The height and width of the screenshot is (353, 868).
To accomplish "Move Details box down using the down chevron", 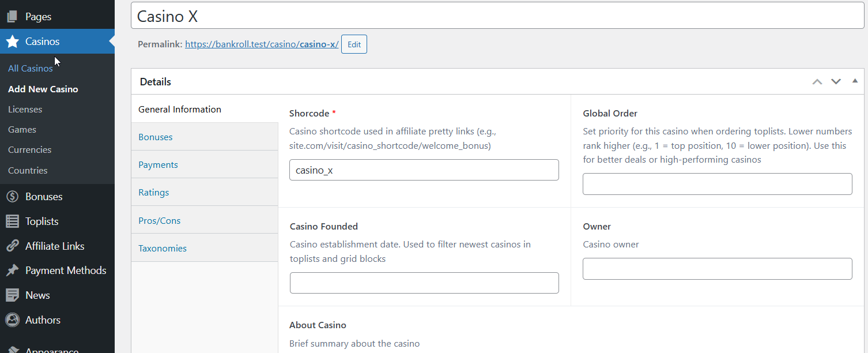I will coord(836,81).
